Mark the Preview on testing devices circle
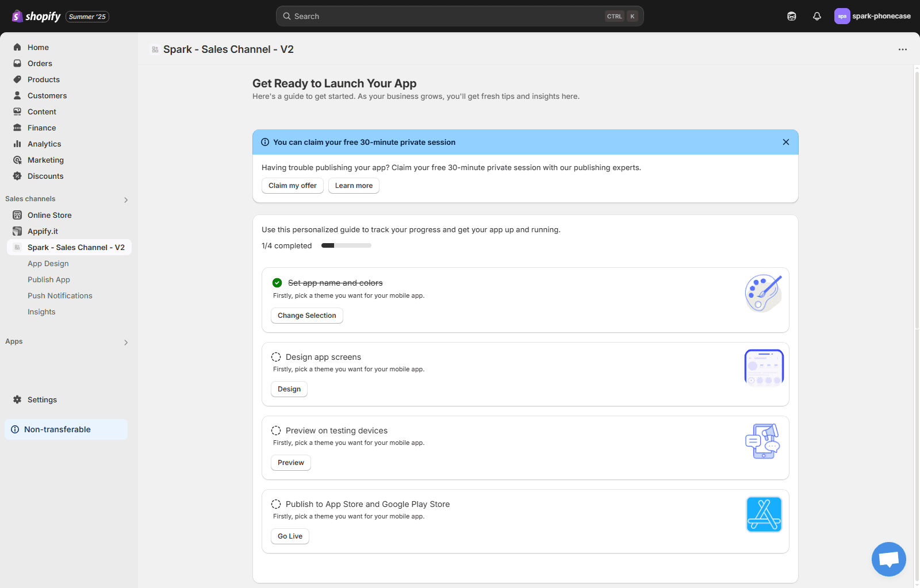 pos(276,431)
